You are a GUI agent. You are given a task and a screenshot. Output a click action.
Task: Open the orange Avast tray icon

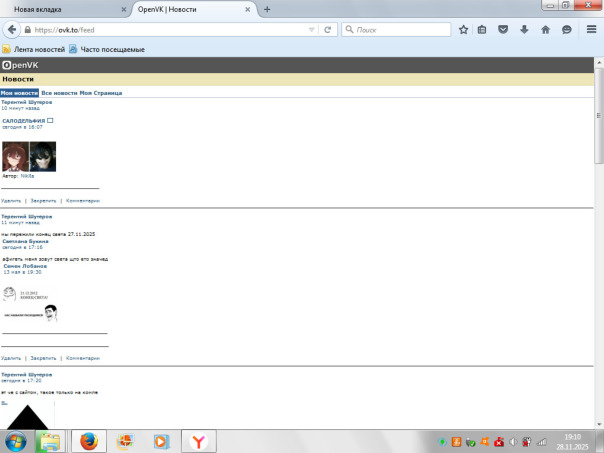point(484,442)
